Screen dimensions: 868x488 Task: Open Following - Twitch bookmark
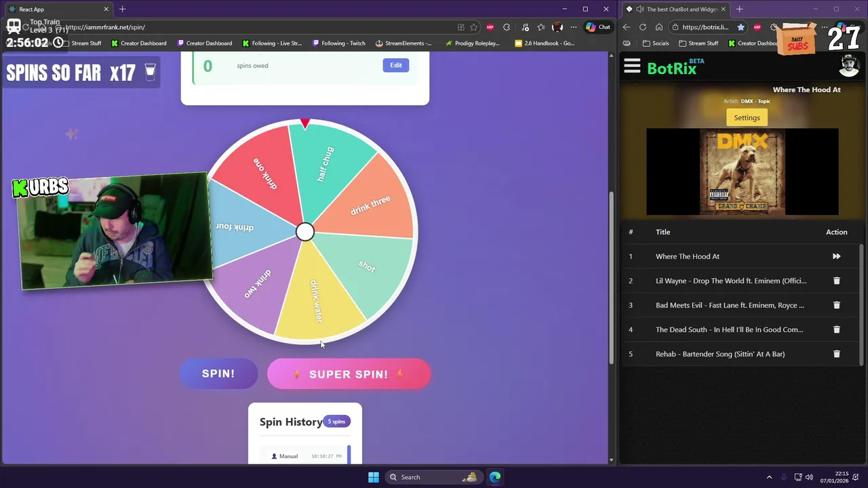[x=339, y=43]
